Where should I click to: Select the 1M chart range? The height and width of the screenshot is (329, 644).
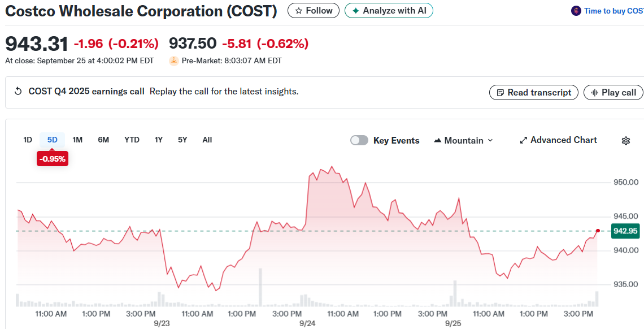pos(77,140)
